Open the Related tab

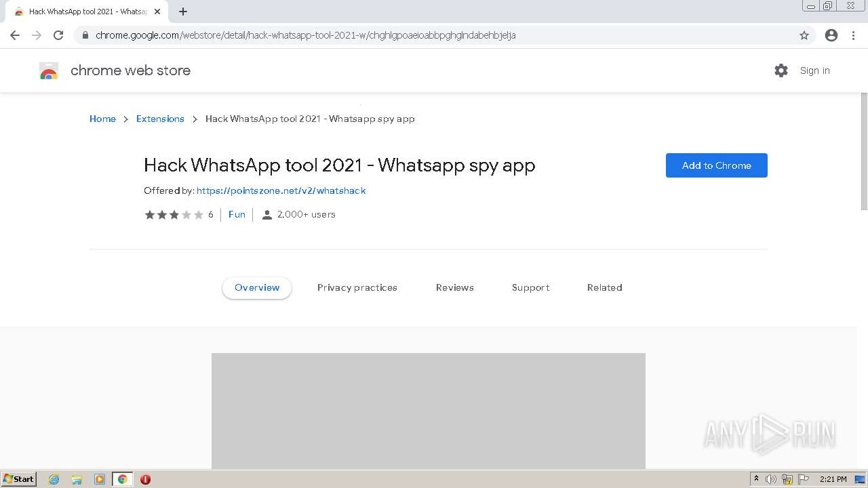point(605,287)
